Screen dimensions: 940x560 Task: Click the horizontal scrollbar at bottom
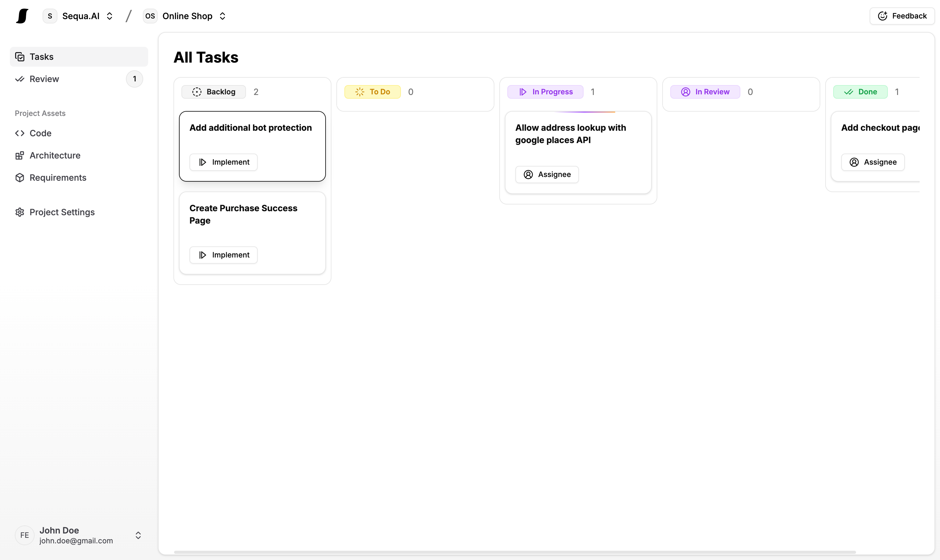coord(514,552)
